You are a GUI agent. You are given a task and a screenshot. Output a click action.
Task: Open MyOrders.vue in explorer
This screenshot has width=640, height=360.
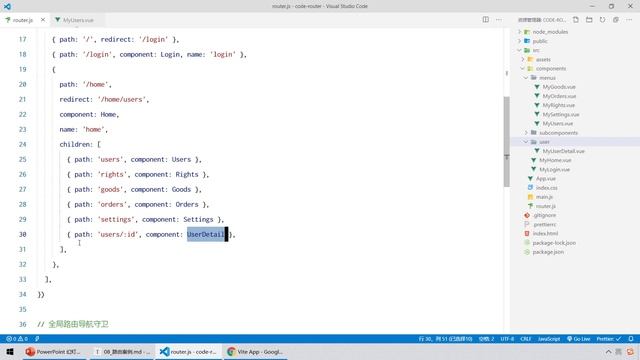559,96
